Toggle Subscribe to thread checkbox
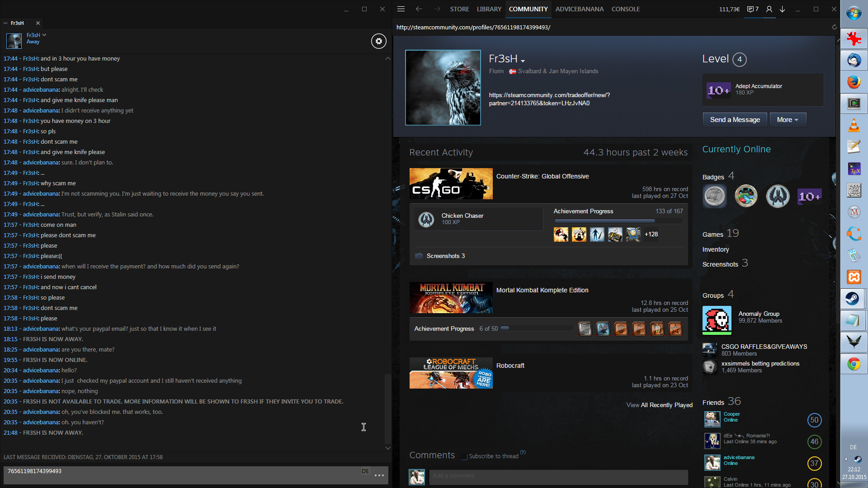This screenshot has width=868, height=488. pos(464,456)
